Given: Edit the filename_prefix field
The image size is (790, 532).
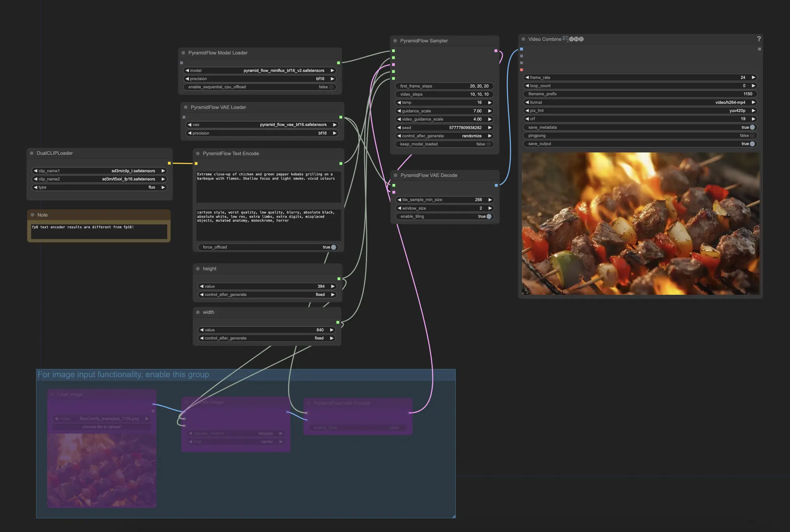Looking at the screenshot, I should click(x=641, y=94).
